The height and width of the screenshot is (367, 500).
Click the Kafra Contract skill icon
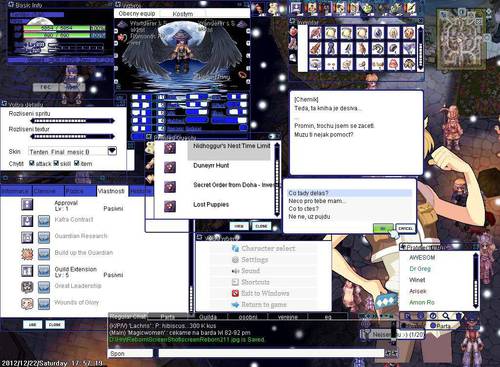(x=27, y=220)
